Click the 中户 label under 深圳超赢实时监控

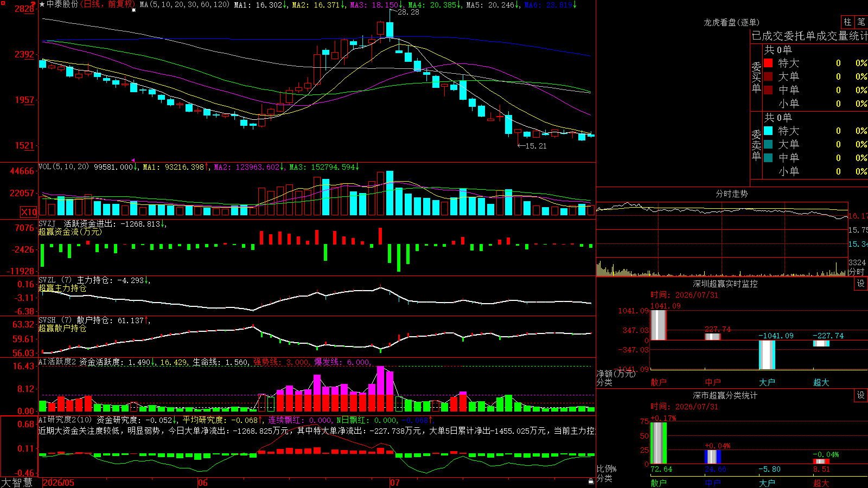[713, 382]
